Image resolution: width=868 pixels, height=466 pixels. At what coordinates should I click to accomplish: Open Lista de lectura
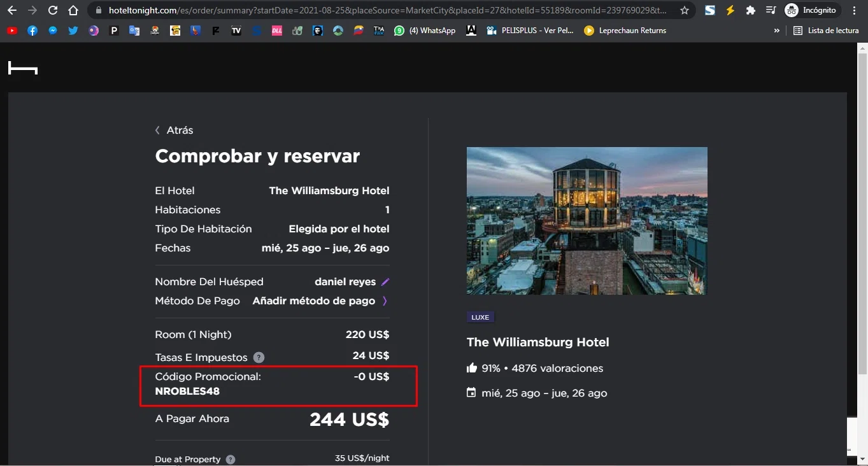(826, 31)
